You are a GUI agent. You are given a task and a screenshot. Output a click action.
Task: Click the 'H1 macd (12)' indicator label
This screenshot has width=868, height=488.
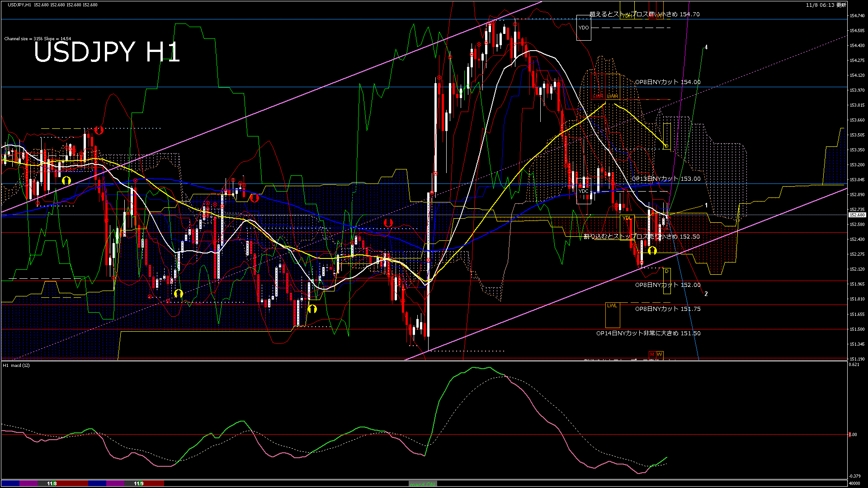pos(16,365)
